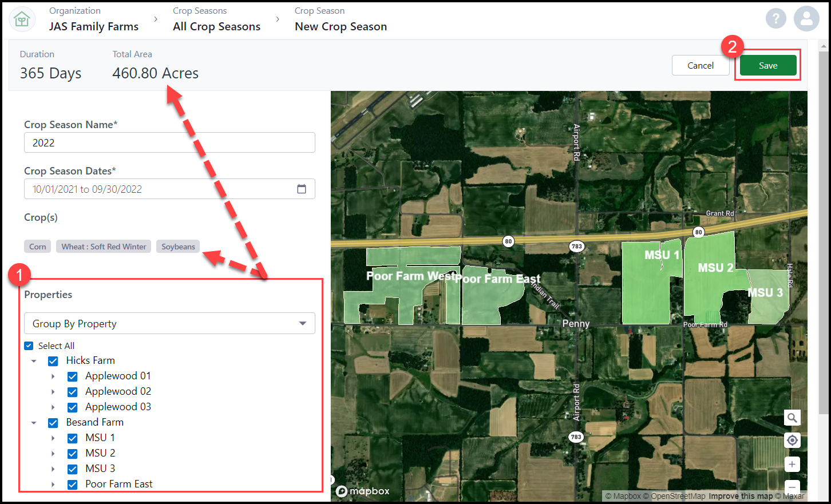831x504 pixels.
Task: Click the locate me target icon on map
Action: [792, 440]
